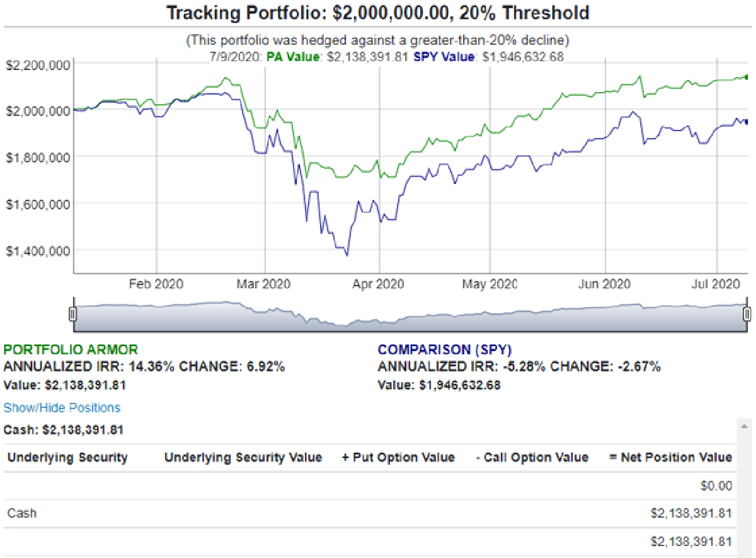The image size is (756, 558).
Task: Click the right handle of range navigator
Action: point(747,313)
